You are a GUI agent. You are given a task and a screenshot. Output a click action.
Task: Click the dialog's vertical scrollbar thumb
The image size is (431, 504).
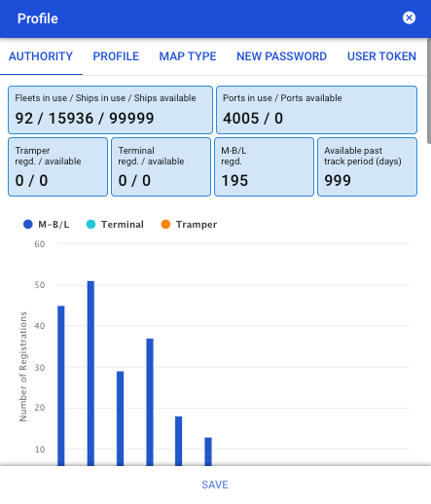coord(429,90)
